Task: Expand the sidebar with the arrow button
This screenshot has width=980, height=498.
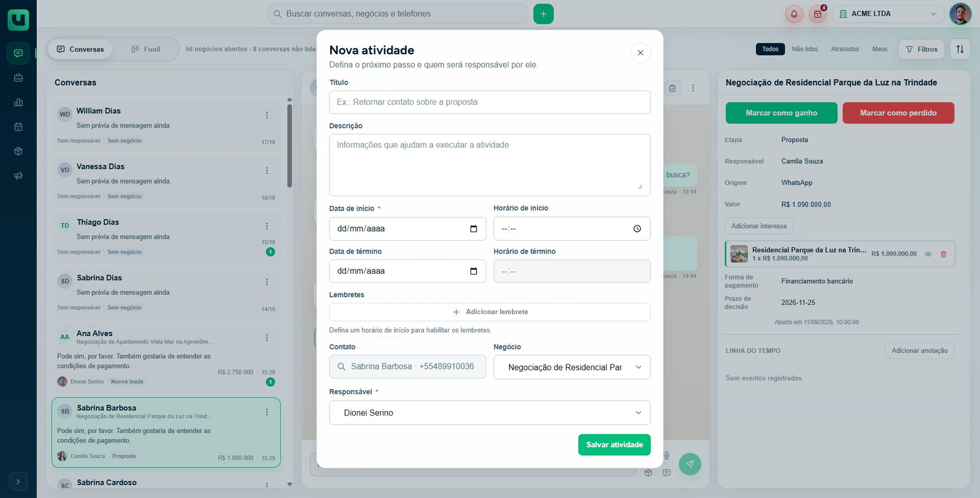Action: click(x=18, y=482)
